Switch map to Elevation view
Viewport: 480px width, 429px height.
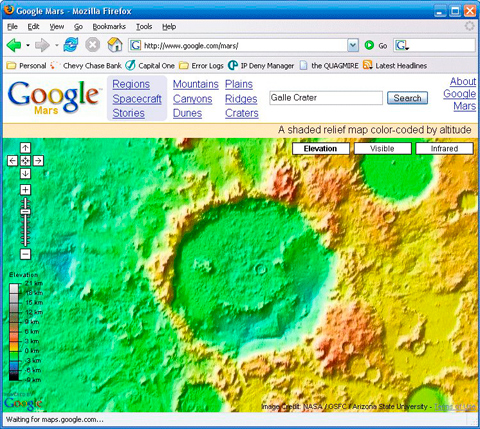[x=321, y=149]
